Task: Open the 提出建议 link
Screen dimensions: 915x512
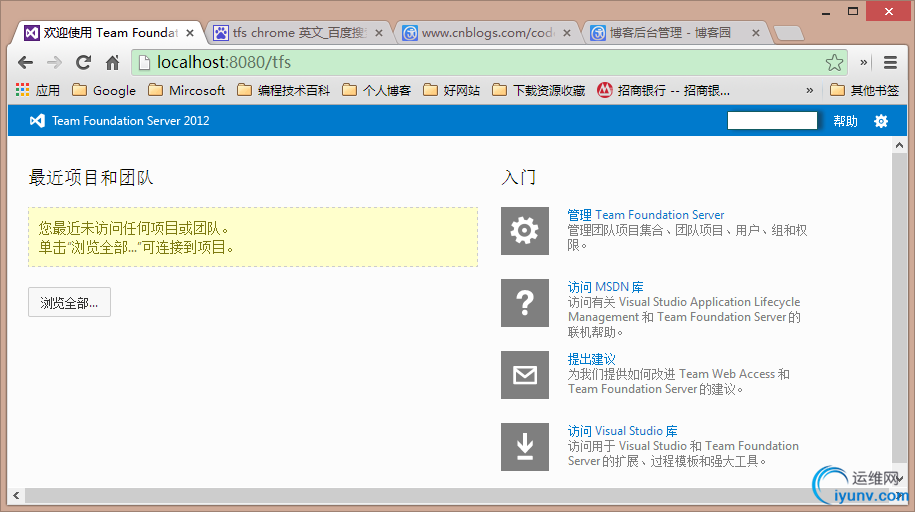Action: (592, 359)
